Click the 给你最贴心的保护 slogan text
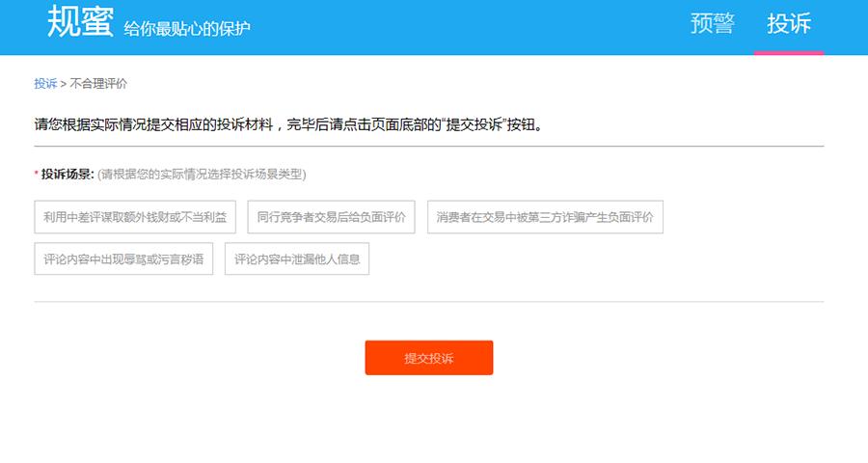This screenshot has height=463, width=868. 187,29
